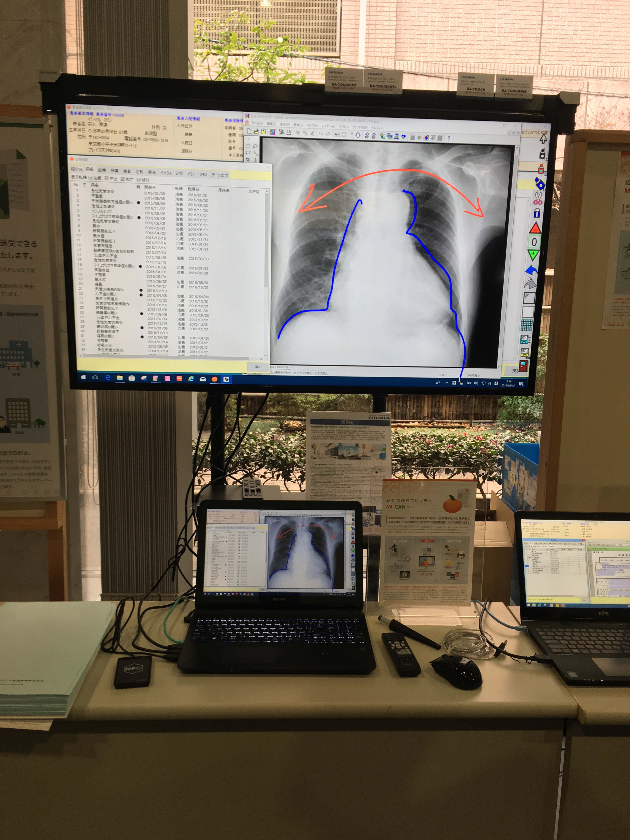
Task: Select the rectangle selection tool in the tool box
Action: [247, 146]
